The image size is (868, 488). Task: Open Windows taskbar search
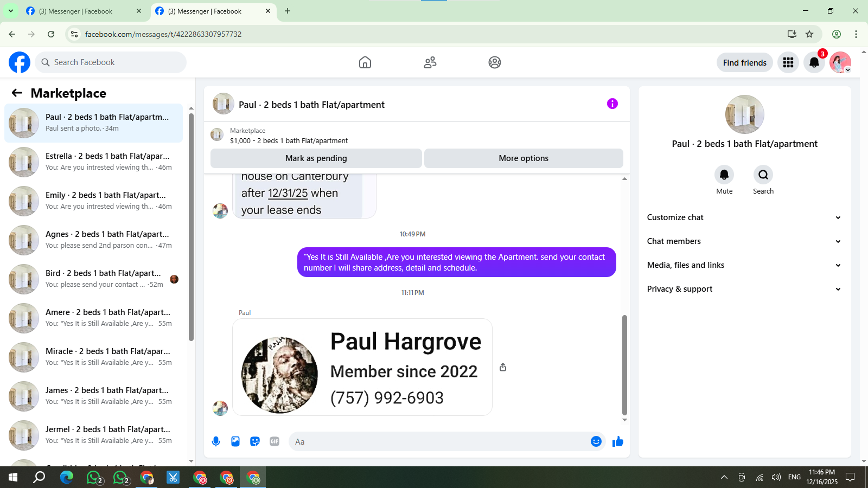(x=39, y=477)
